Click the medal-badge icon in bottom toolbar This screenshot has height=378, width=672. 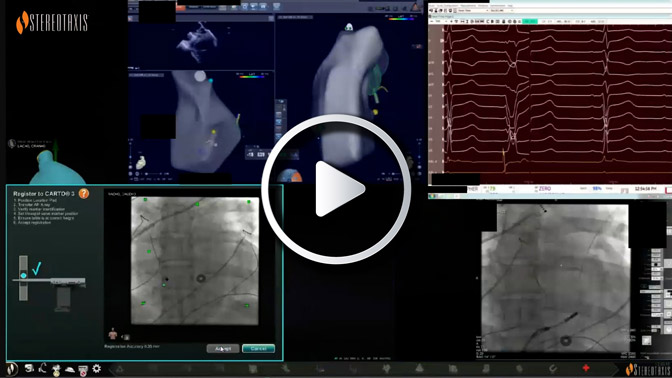[x=56, y=369]
